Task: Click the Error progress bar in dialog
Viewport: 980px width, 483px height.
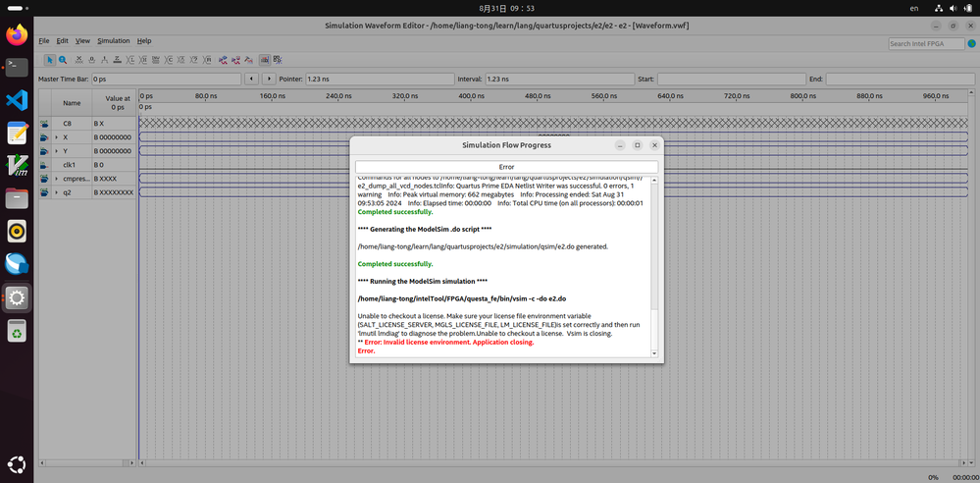Action: point(506,167)
